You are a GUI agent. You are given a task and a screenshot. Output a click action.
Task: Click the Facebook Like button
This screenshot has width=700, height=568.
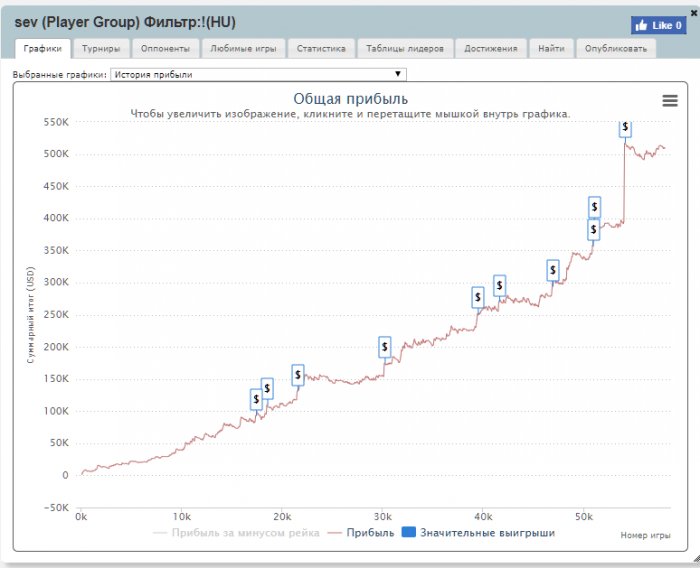[658, 25]
